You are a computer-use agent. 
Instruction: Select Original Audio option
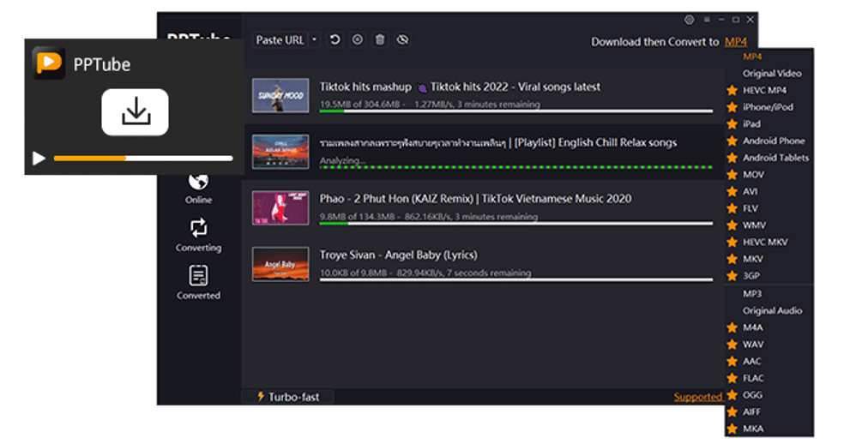tap(772, 311)
